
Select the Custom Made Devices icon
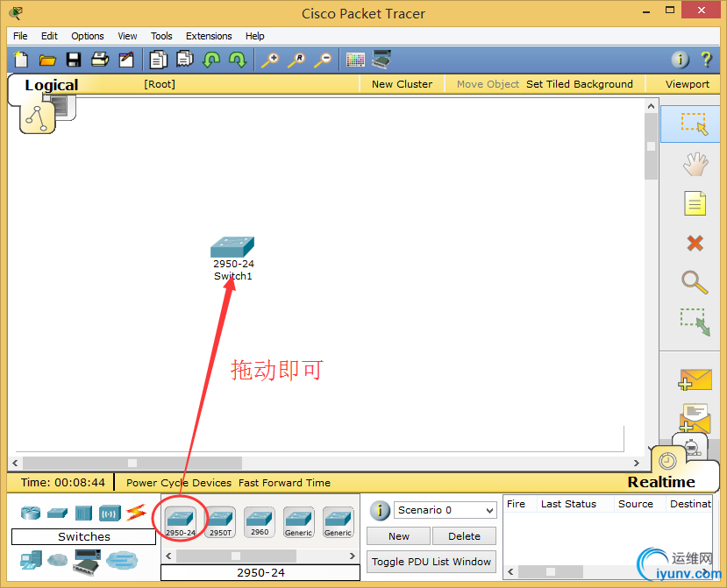tap(87, 562)
